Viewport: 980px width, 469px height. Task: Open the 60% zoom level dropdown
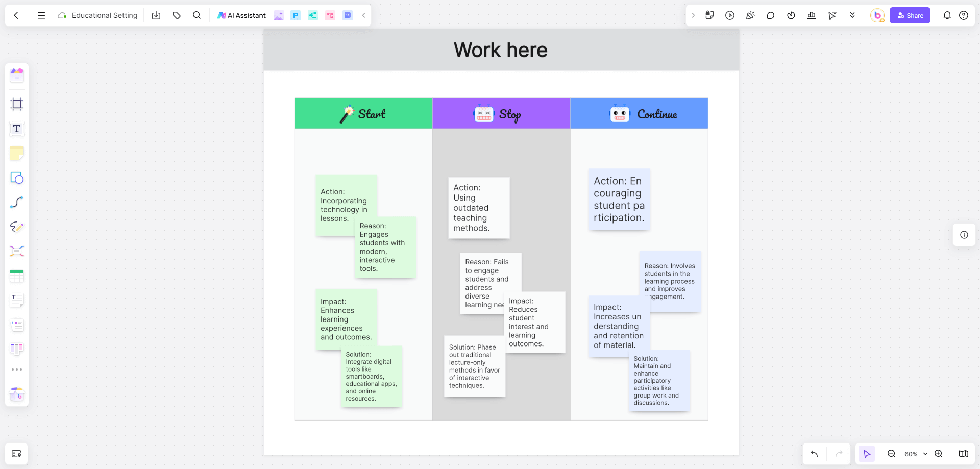coord(916,454)
